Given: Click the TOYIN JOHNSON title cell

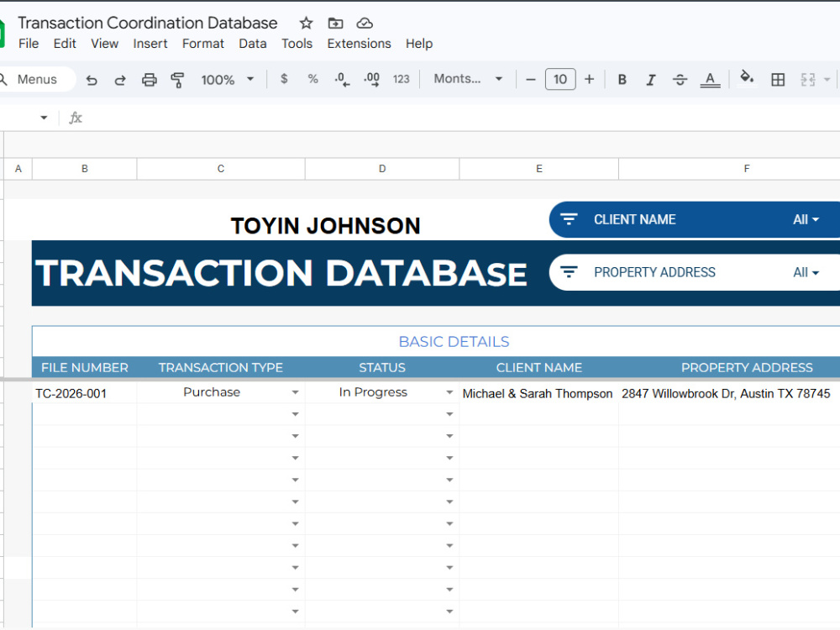Looking at the screenshot, I should coord(325,226).
